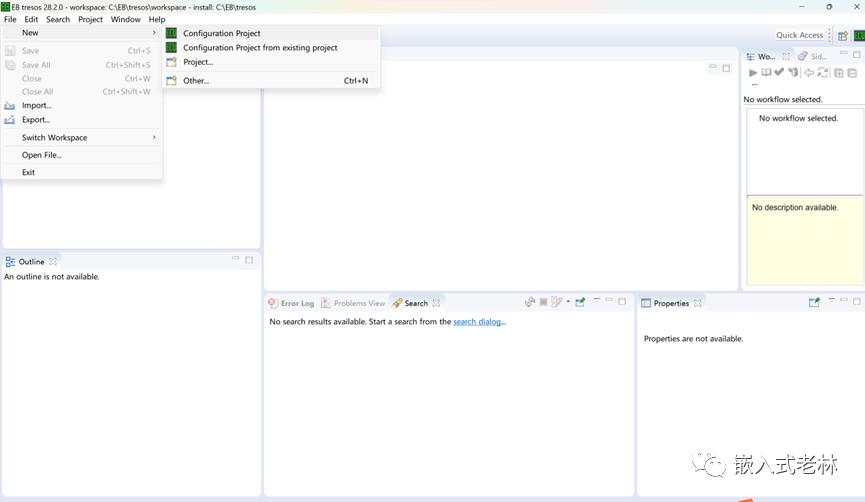Maximize the editor area

click(x=726, y=68)
